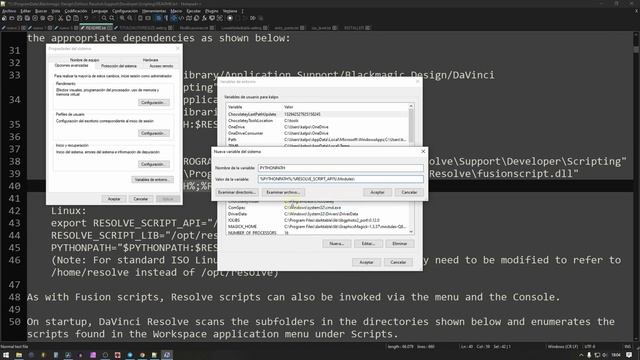Click the Valor column header in user variables
Screen dimensions: 640x360
pos(345,107)
